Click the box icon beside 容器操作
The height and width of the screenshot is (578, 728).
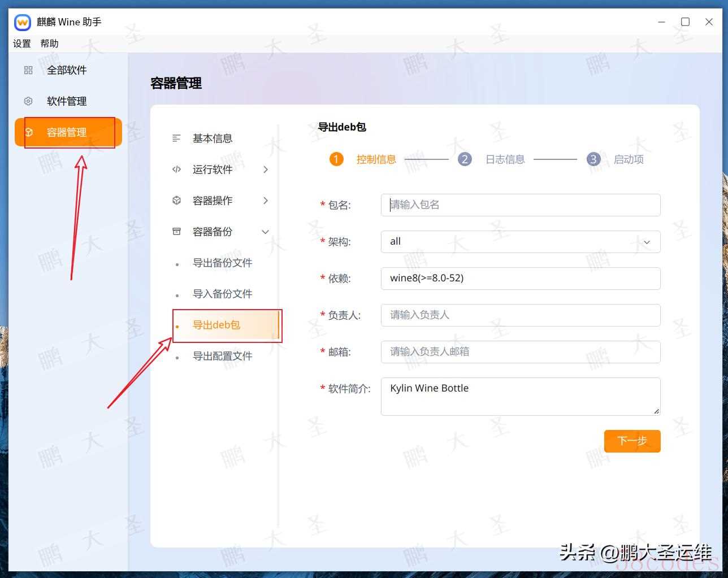click(x=176, y=201)
